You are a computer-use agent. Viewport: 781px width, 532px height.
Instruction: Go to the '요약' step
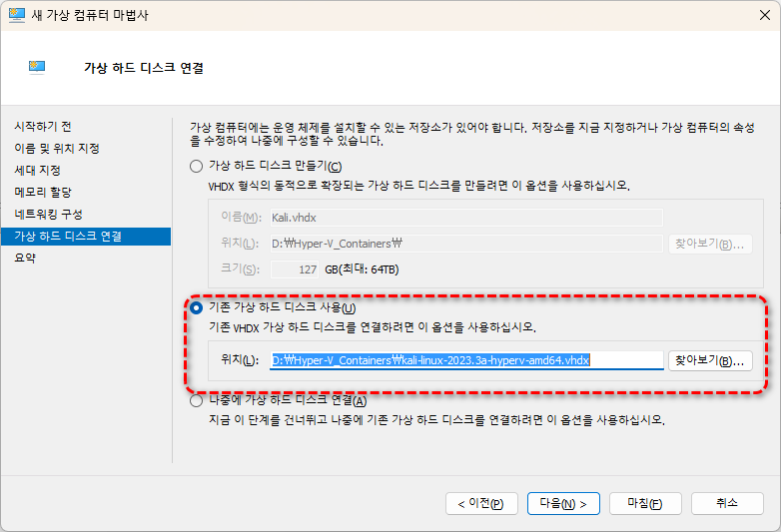click(25, 258)
